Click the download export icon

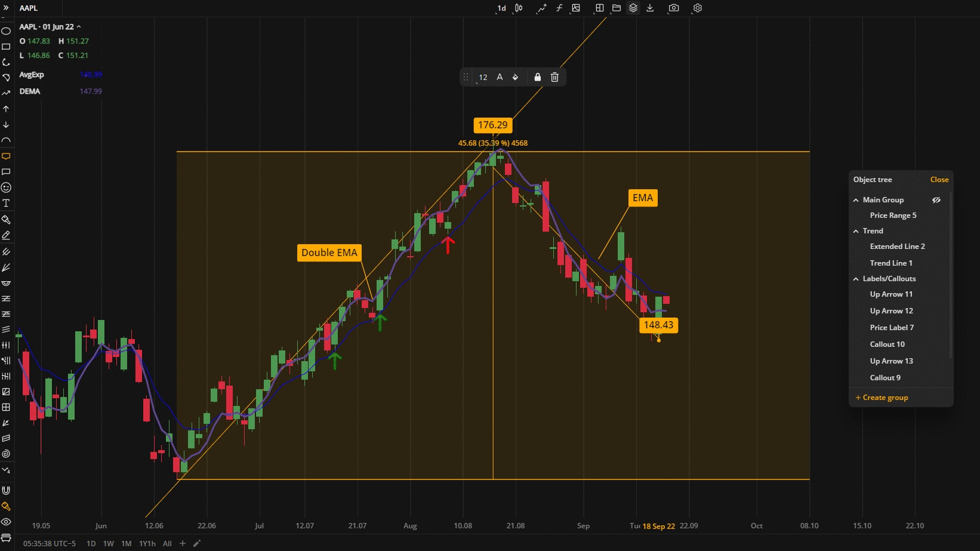coord(650,8)
